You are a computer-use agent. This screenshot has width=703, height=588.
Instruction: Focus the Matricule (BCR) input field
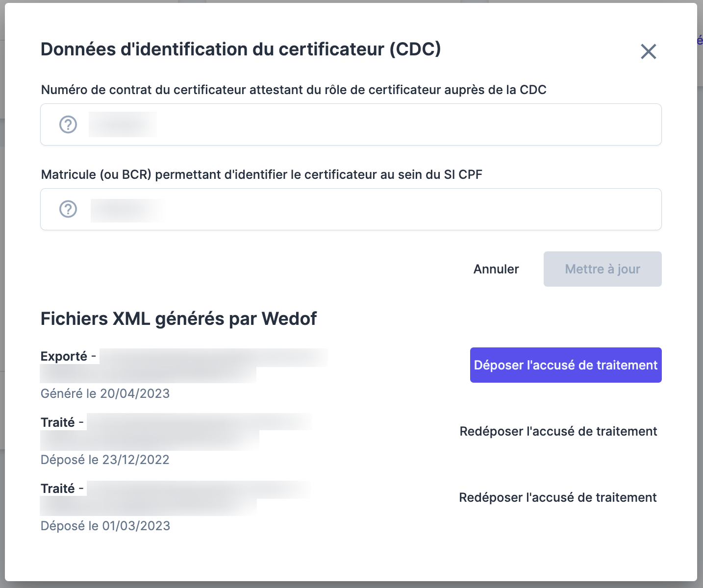(x=373, y=209)
